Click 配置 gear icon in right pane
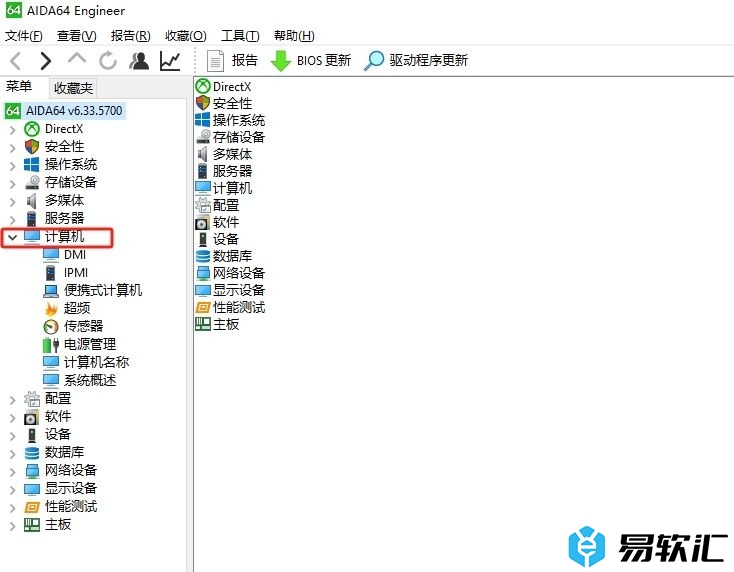 203,205
